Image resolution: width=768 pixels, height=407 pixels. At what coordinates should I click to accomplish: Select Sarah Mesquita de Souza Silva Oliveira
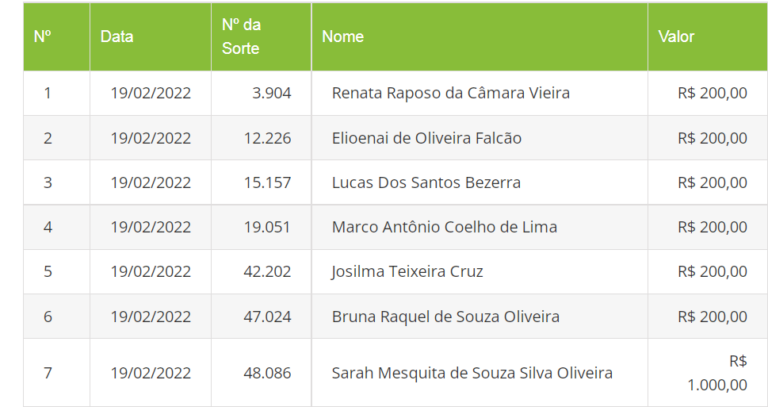click(x=472, y=373)
